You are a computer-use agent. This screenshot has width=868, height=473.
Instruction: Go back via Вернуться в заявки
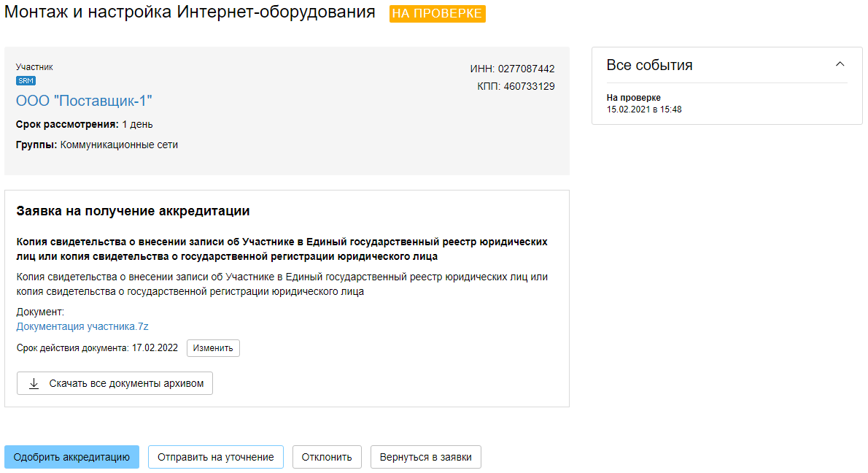[425, 457]
